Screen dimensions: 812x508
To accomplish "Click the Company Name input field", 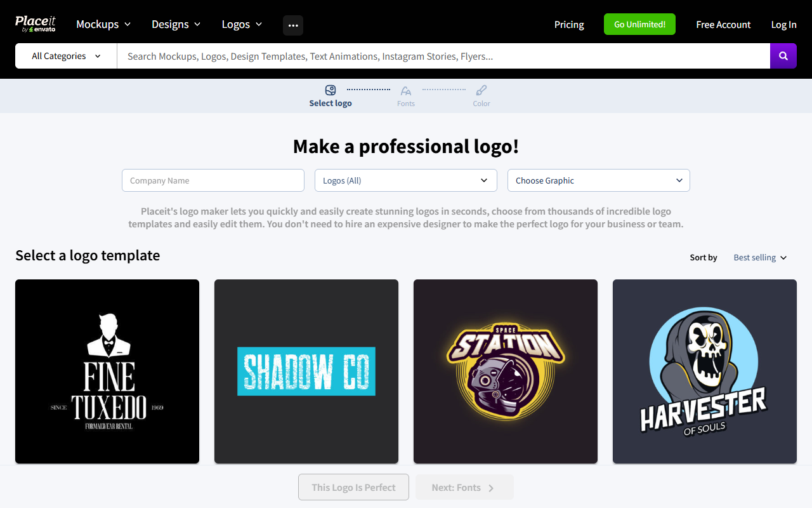I will 213,180.
